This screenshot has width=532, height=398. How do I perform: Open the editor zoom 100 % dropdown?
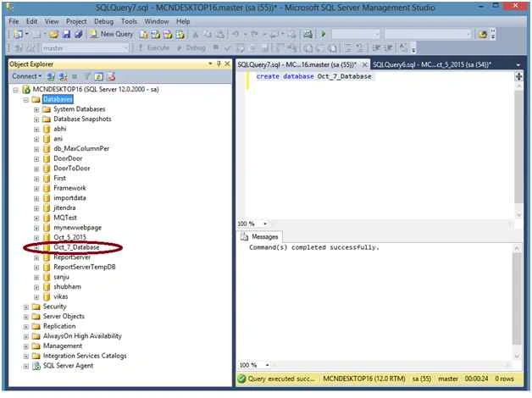pos(265,224)
